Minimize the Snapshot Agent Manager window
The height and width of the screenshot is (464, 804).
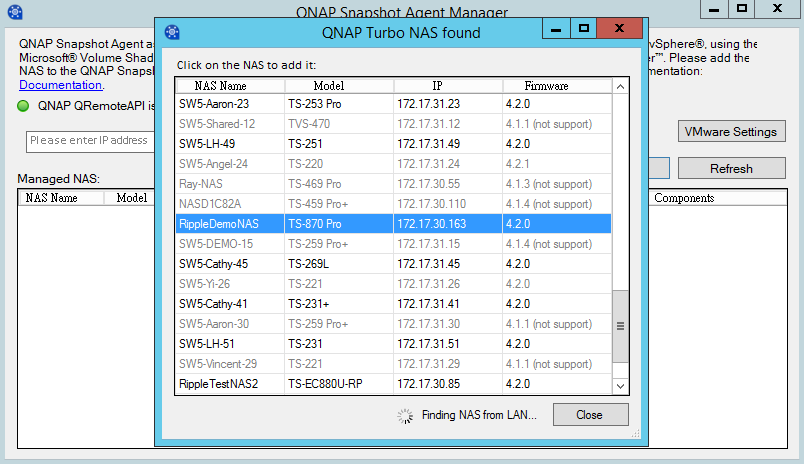click(714, 9)
